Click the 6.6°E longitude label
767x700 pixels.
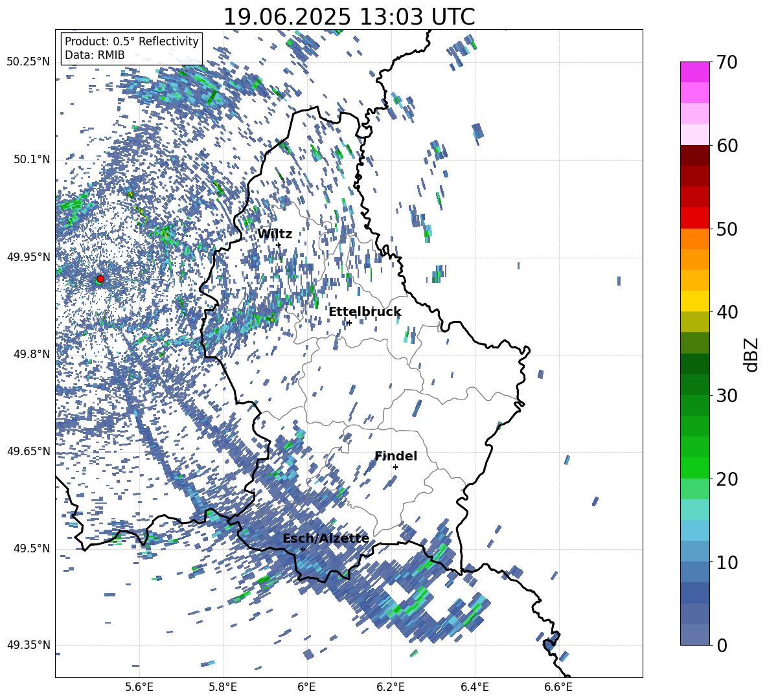click(x=558, y=687)
